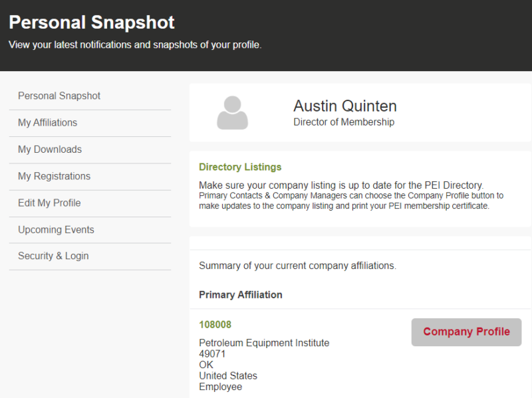Click the company affiliations summary text
Screen dimensions: 532x398
297,266
